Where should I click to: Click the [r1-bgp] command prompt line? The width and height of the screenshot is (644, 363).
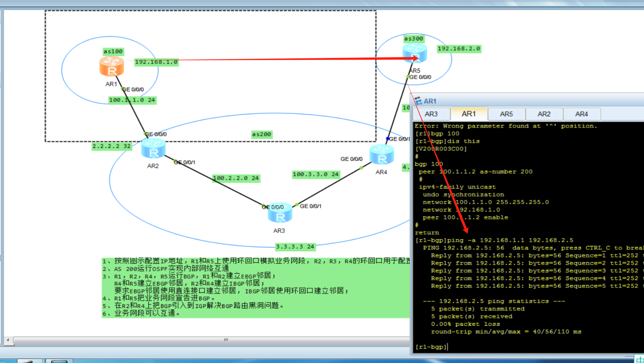tap(431, 347)
